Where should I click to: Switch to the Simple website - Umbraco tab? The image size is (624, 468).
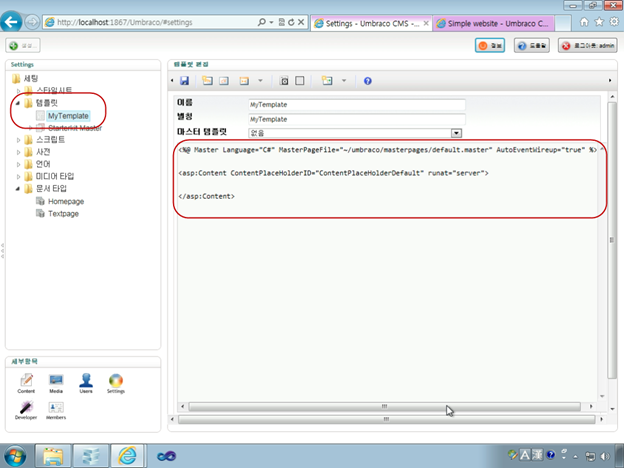(493, 23)
